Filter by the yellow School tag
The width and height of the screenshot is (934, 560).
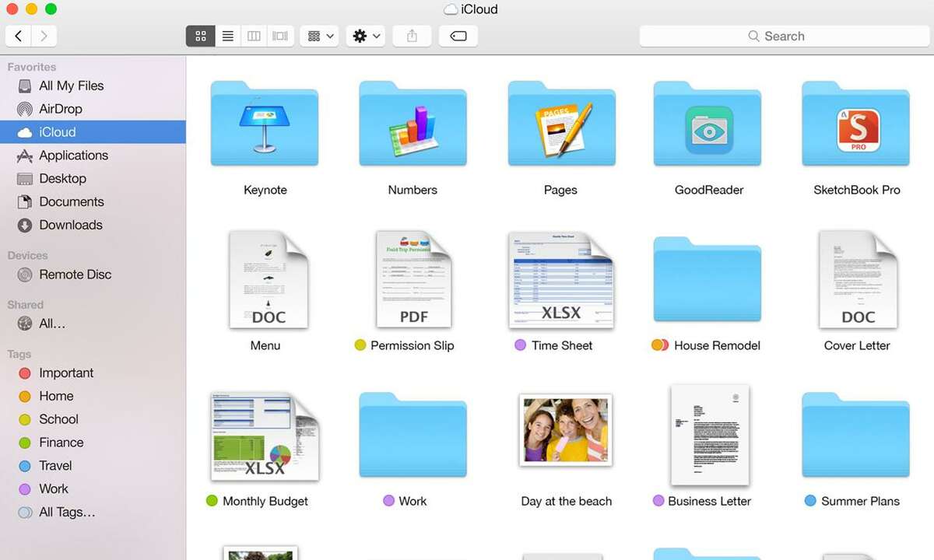click(x=93, y=419)
